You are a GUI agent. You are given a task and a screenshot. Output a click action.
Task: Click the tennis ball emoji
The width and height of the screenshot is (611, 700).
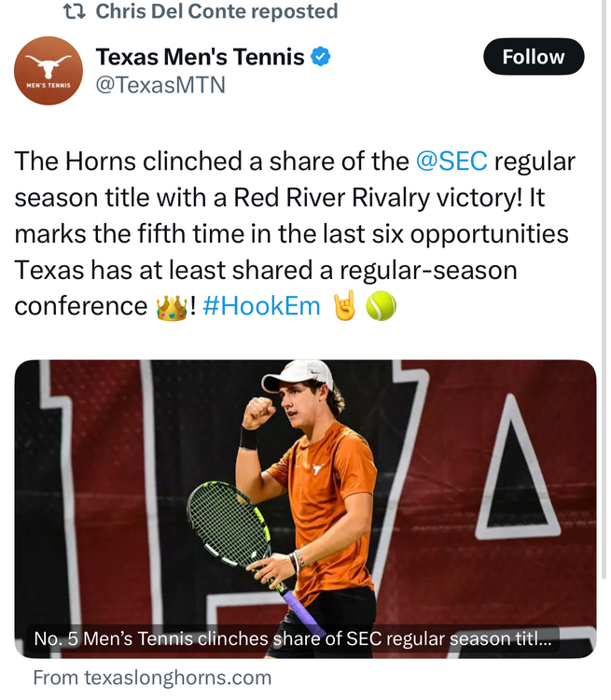[381, 306]
